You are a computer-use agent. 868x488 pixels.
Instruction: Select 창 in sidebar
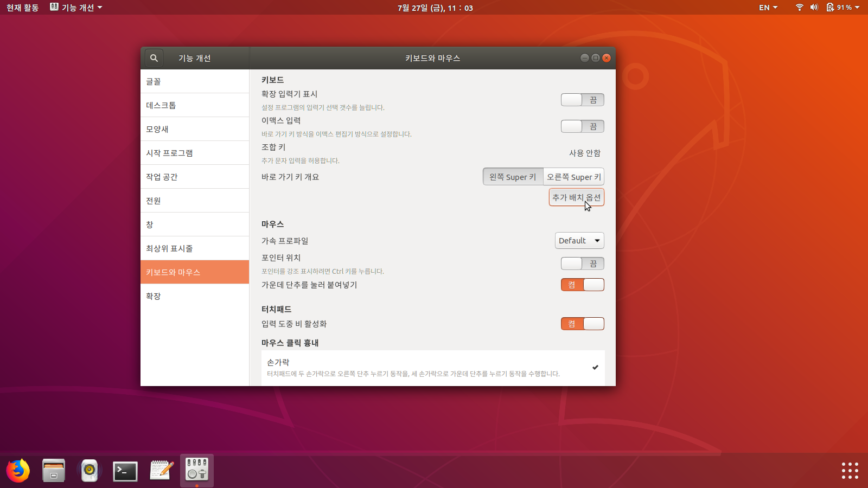[x=195, y=224]
